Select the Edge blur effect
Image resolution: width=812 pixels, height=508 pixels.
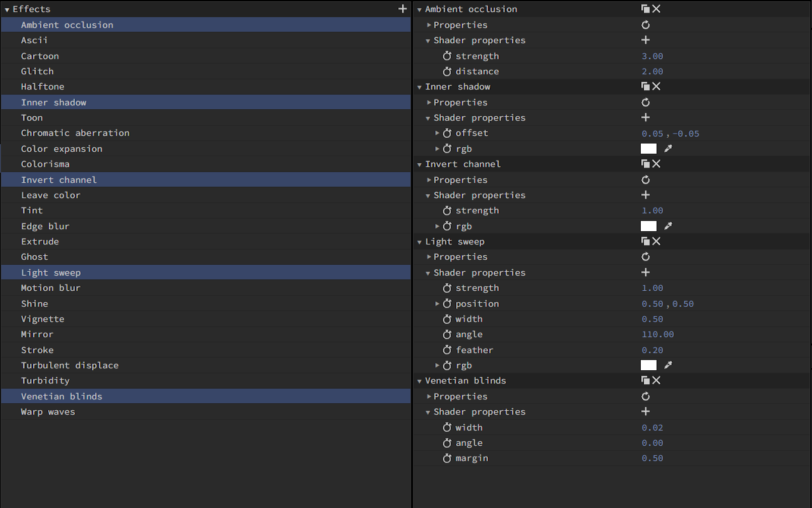click(x=206, y=226)
